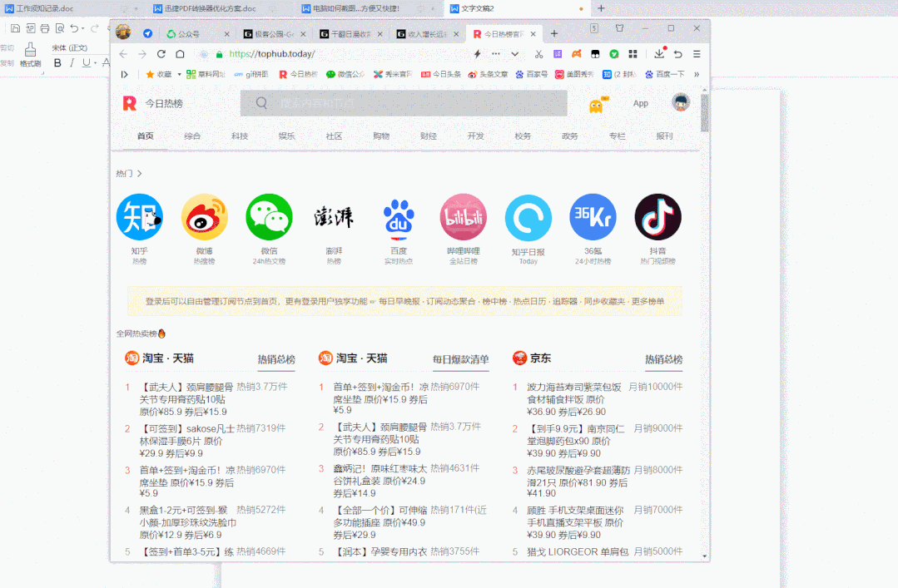Screen dimensions: 898x588
Task: Open 澎湃 hot list icon
Action: pyautogui.click(x=334, y=217)
